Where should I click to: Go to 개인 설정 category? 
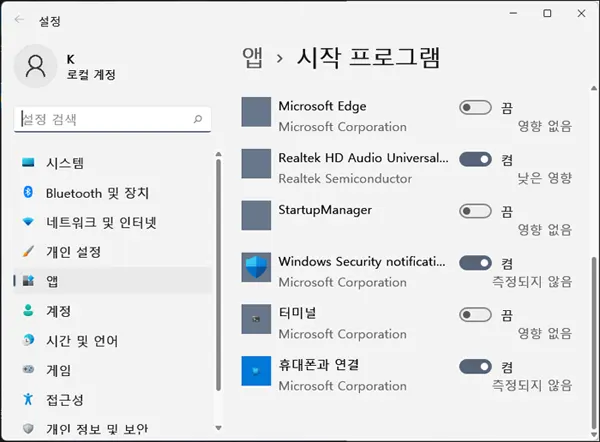point(112,251)
